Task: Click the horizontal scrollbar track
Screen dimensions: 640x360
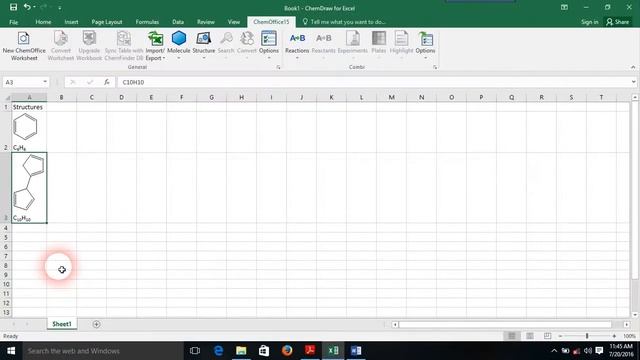Action: pos(505,324)
